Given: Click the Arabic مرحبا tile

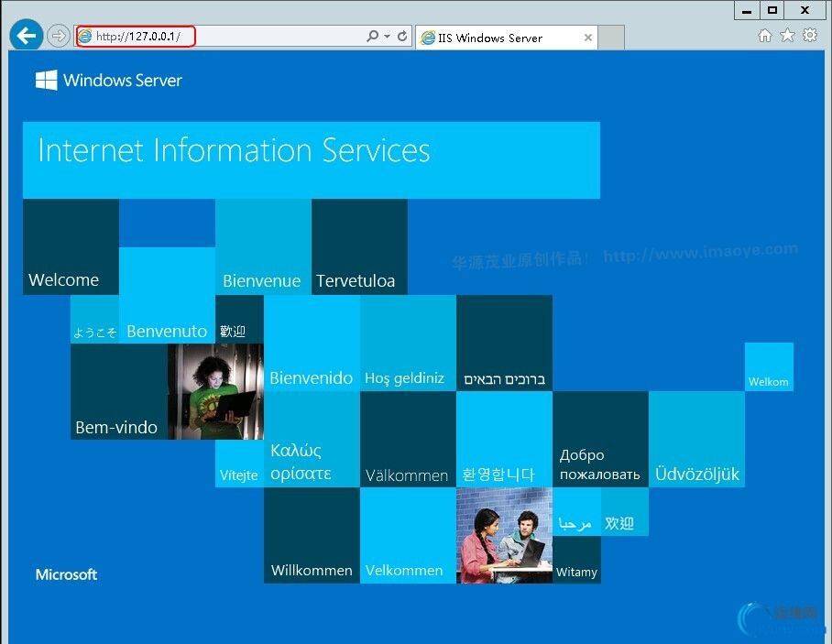Looking at the screenshot, I should pyautogui.click(x=576, y=511).
